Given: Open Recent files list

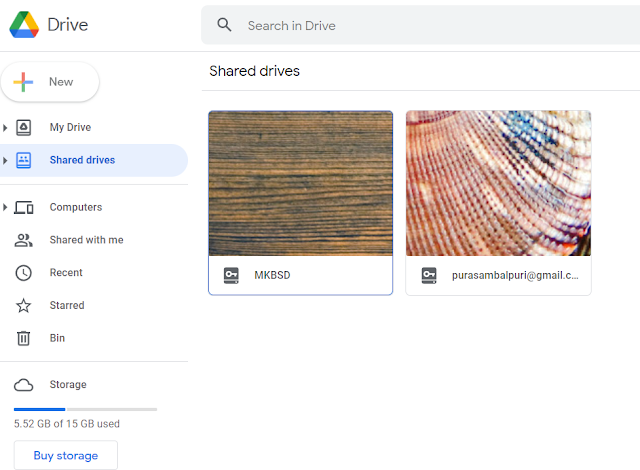Looking at the screenshot, I should (66, 273).
